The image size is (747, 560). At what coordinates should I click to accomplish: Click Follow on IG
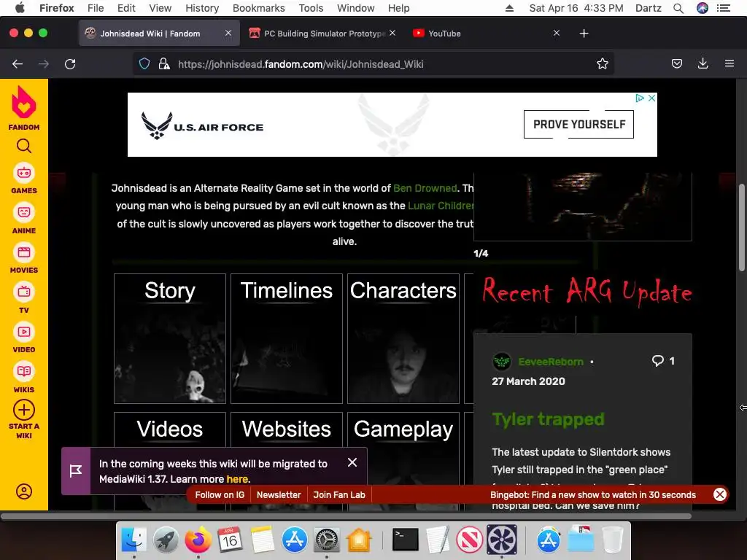(220, 495)
